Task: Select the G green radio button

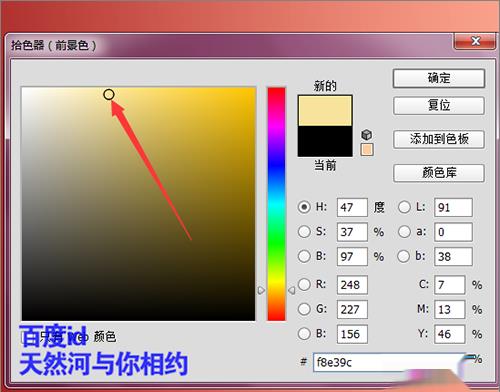Action: click(304, 309)
